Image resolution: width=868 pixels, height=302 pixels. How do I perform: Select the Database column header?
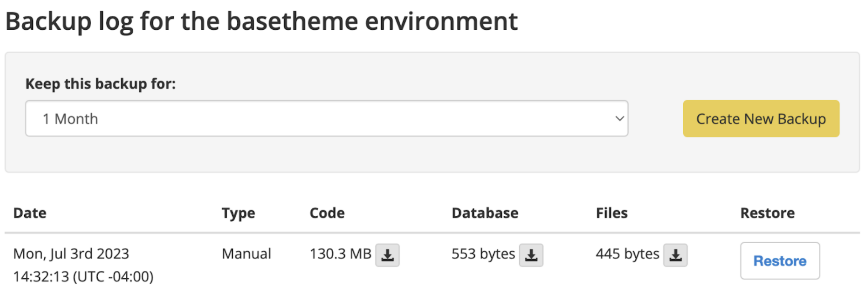point(485,213)
